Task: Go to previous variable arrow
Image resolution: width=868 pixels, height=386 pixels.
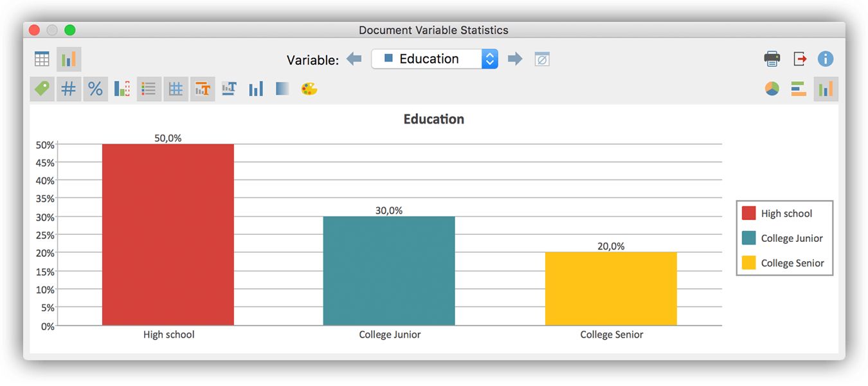Action: pyautogui.click(x=354, y=59)
